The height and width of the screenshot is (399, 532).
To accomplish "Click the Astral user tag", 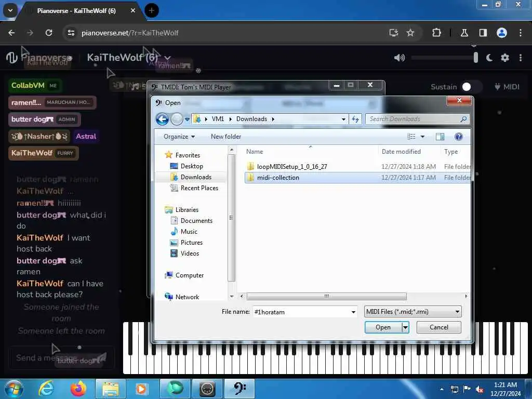I will pyautogui.click(x=86, y=137).
